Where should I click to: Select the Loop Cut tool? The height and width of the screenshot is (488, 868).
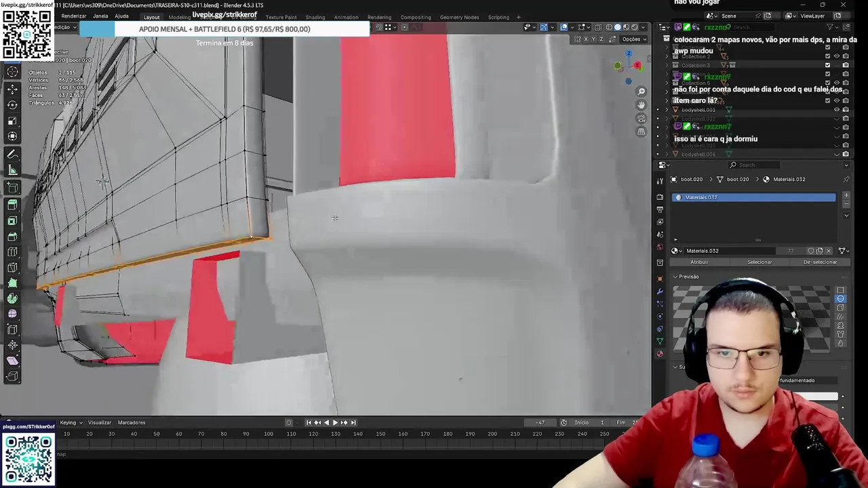point(12,251)
